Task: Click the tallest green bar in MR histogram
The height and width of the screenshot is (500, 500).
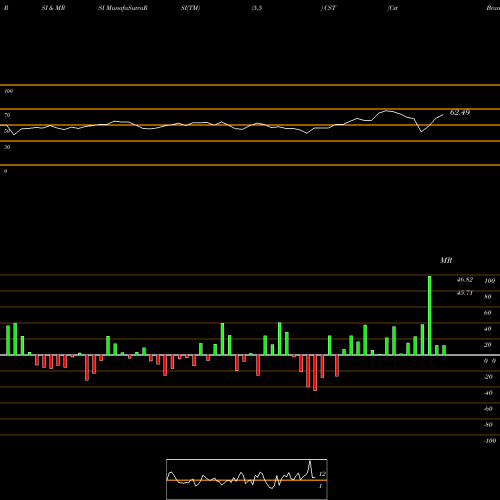Action: 429,315
